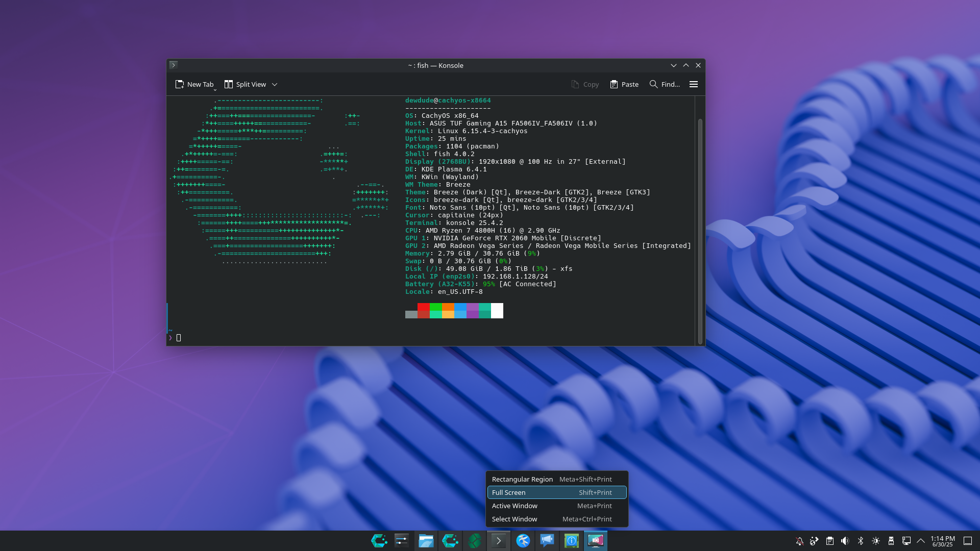Viewport: 980px width, 551px height.
Task: Open the brightness and color tray icon
Action: (x=876, y=541)
